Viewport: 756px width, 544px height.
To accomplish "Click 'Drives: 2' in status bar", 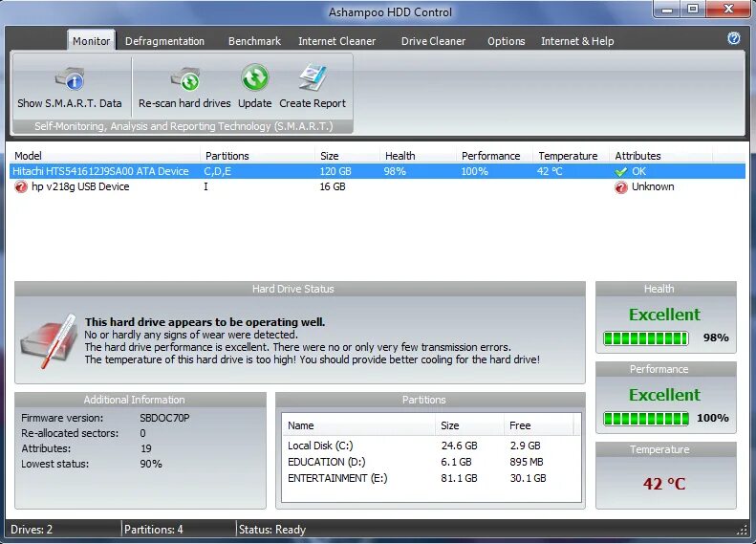I will [32, 530].
